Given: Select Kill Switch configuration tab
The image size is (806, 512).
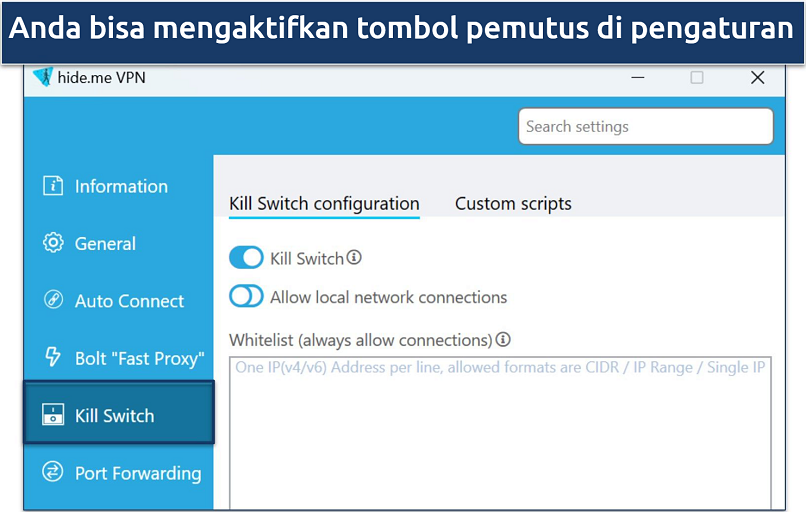Looking at the screenshot, I should tap(324, 204).
